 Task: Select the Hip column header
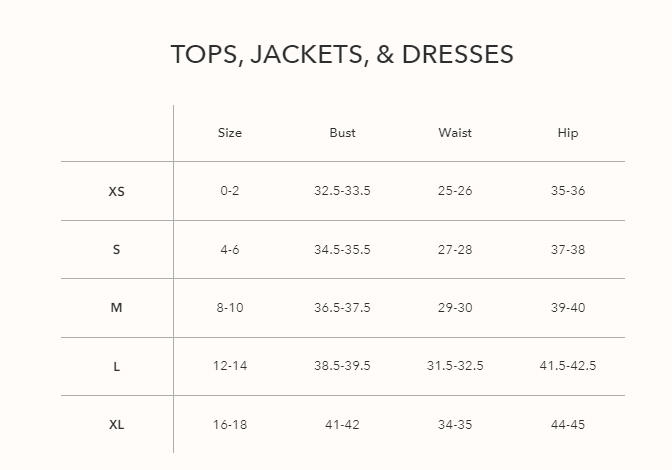tap(568, 133)
